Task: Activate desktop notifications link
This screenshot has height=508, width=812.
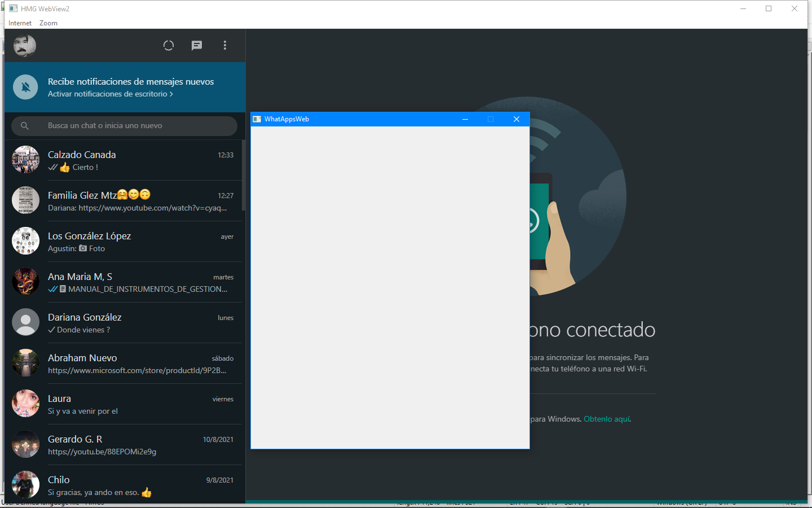Action: (110, 94)
